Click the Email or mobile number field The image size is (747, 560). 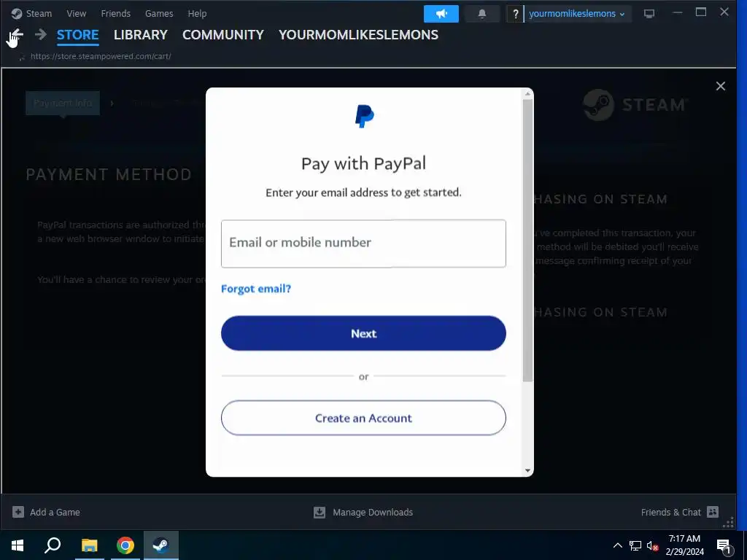point(363,244)
